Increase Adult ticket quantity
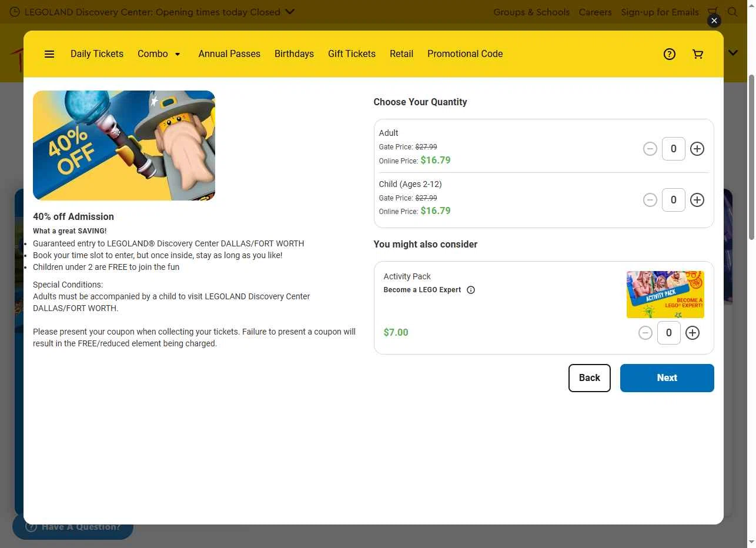This screenshot has height=548, width=756. point(697,149)
